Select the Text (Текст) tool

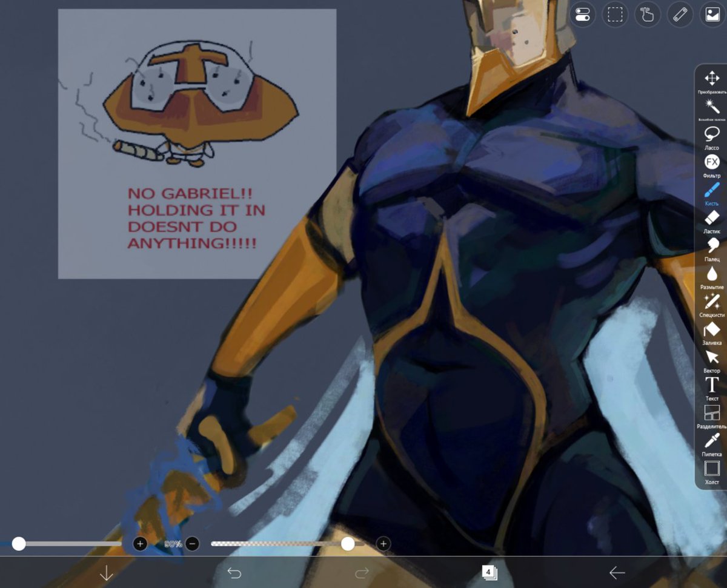click(712, 389)
